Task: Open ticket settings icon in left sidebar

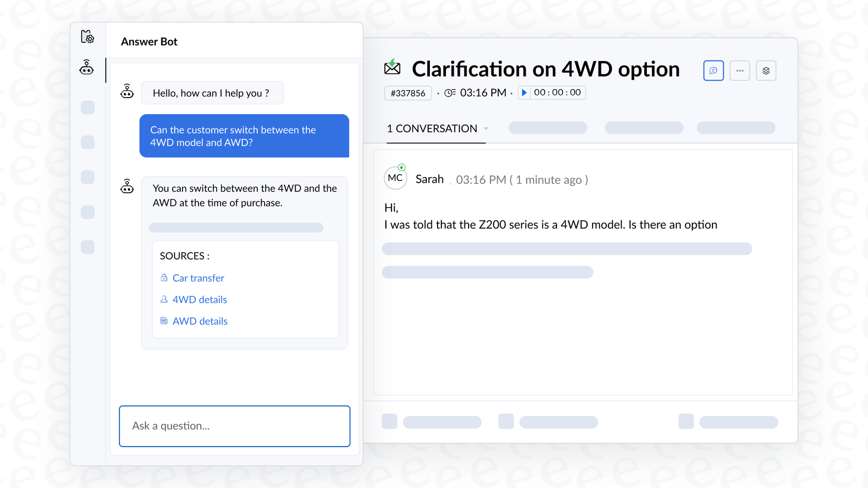Action: point(88,37)
